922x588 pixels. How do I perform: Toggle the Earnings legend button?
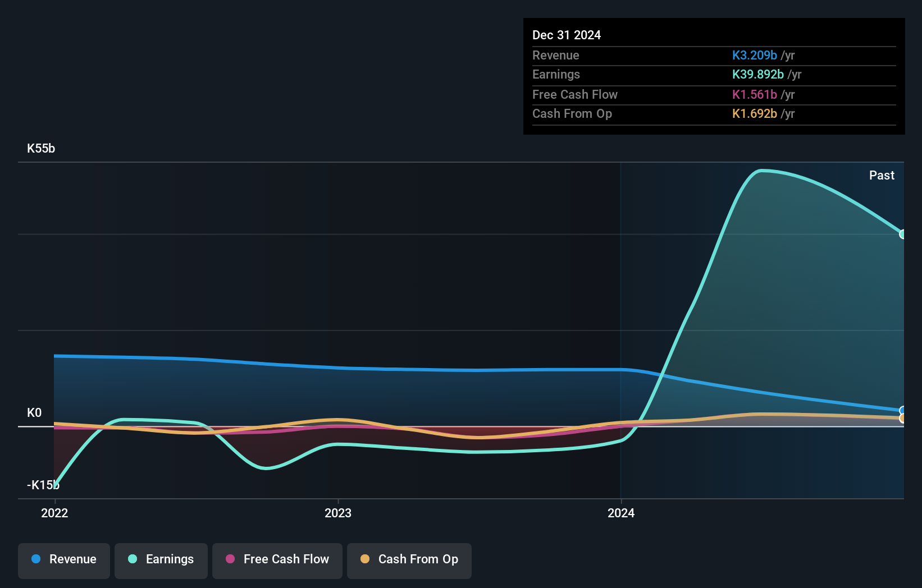(161, 561)
